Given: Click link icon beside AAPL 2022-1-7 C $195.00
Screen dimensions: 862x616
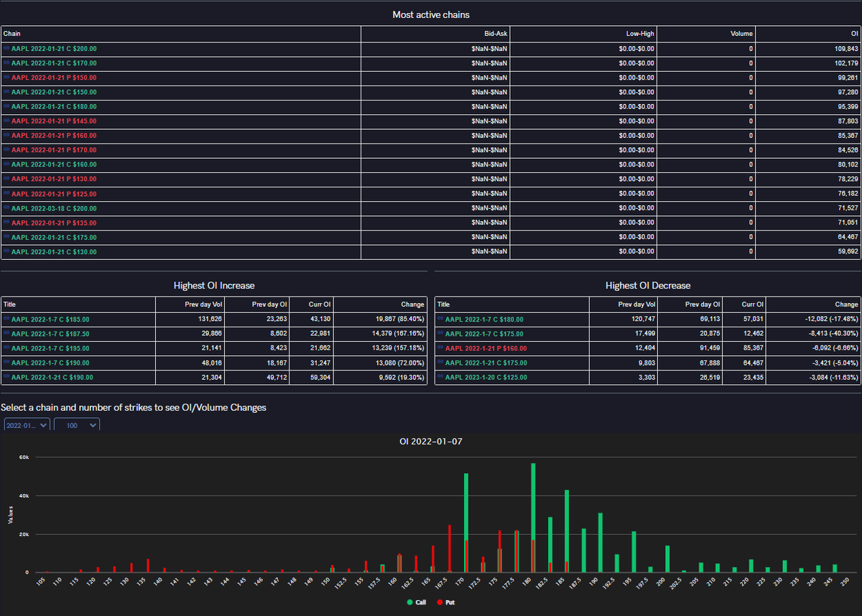Looking at the screenshot, I should point(6,348).
